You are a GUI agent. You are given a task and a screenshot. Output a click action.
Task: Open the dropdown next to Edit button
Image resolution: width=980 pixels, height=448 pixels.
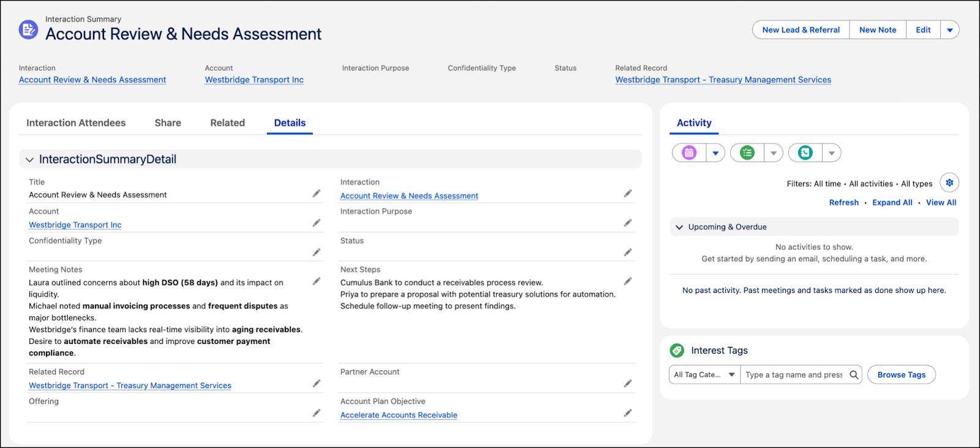(x=950, y=30)
